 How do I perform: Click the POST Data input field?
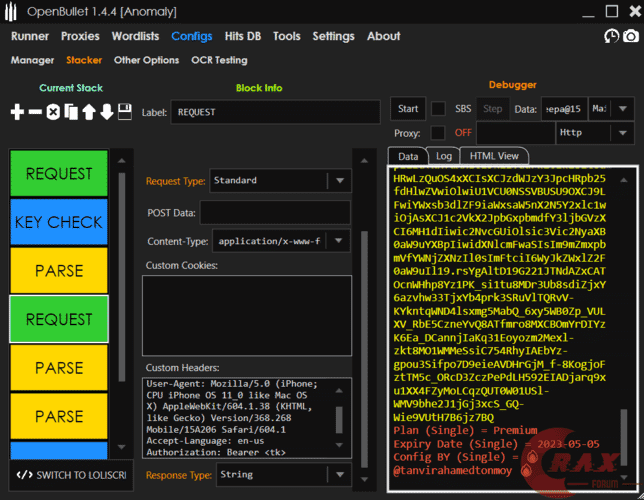(274, 211)
